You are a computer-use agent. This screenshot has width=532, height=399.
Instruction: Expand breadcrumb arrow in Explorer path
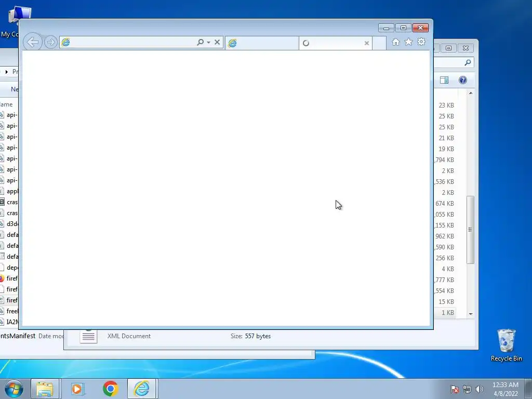tap(6, 72)
